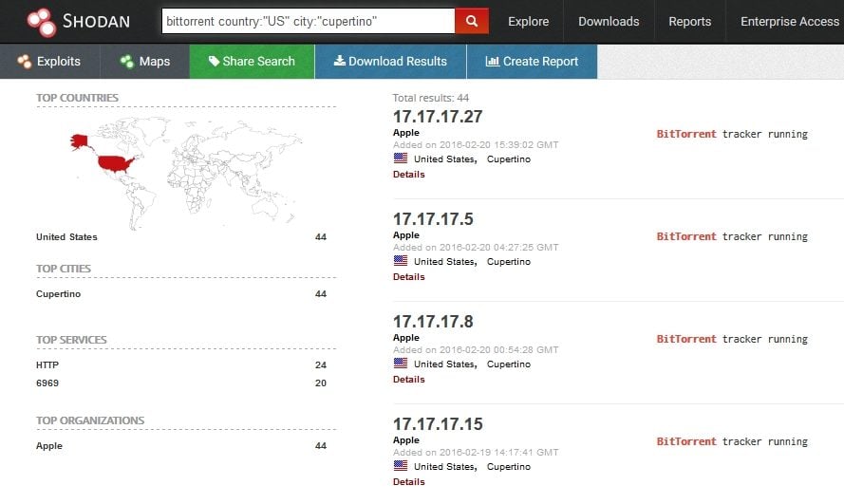The image size is (844, 504).
Task: Click the green Maps icon
Action: tap(127, 62)
